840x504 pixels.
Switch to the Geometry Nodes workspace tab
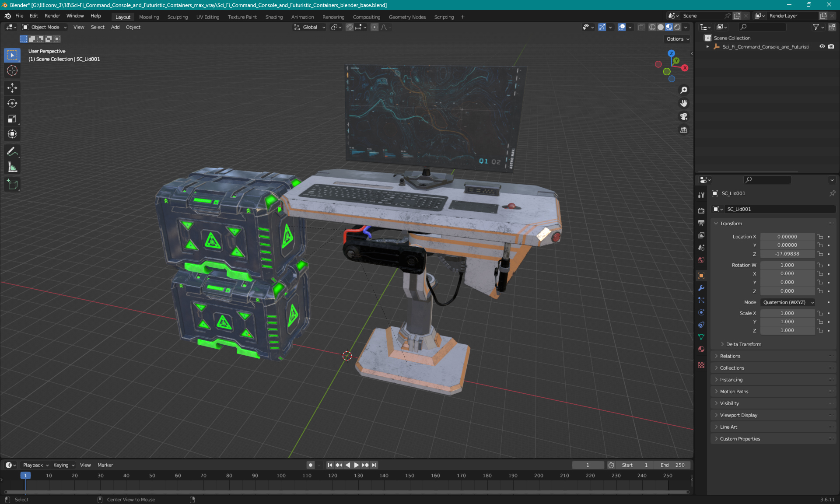point(407,17)
